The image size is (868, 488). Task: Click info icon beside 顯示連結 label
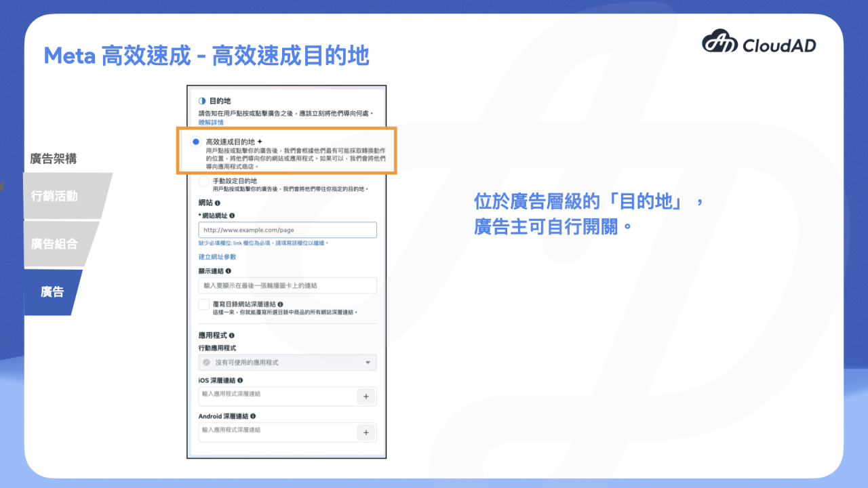(x=228, y=270)
